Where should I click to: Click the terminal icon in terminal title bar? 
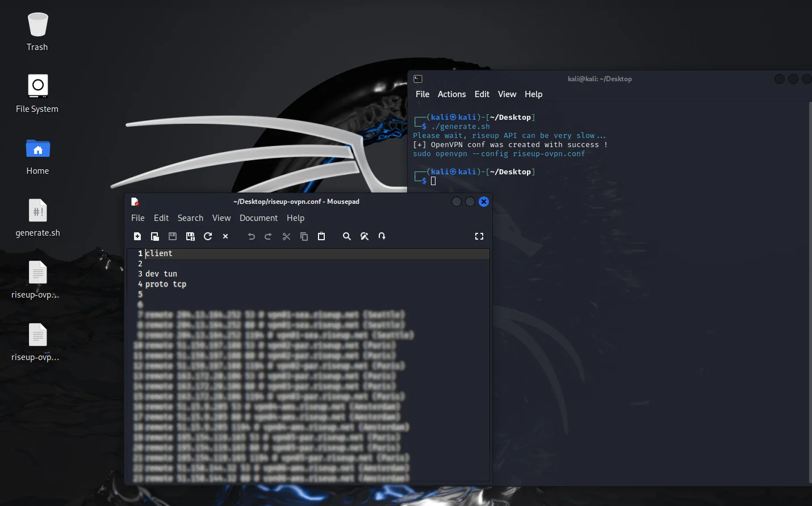pyautogui.click(x=418, y=79)
